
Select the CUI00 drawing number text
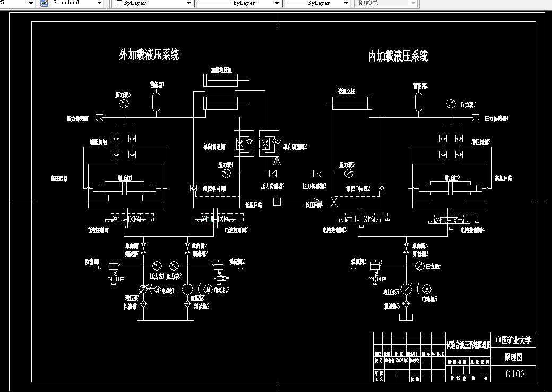[x=515, y=373]
